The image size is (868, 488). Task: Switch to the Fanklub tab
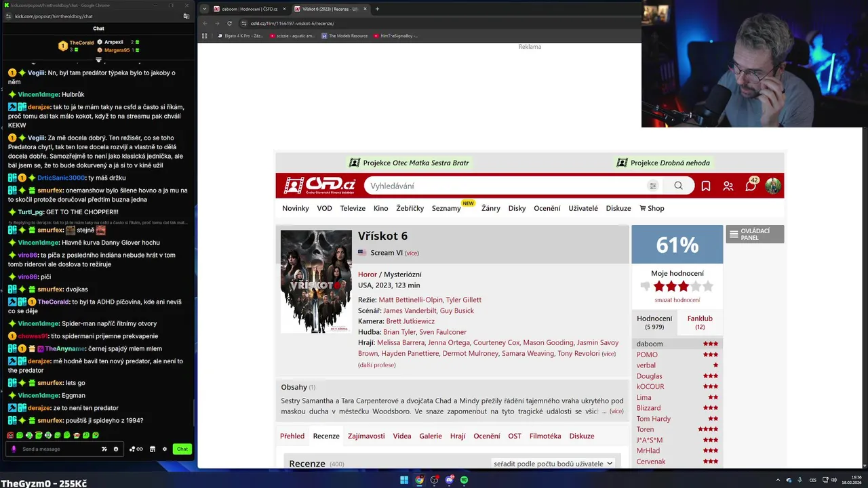(700, 322)
